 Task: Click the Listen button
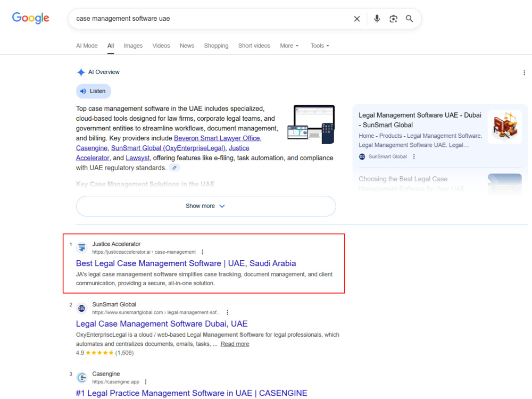[94, 92]
